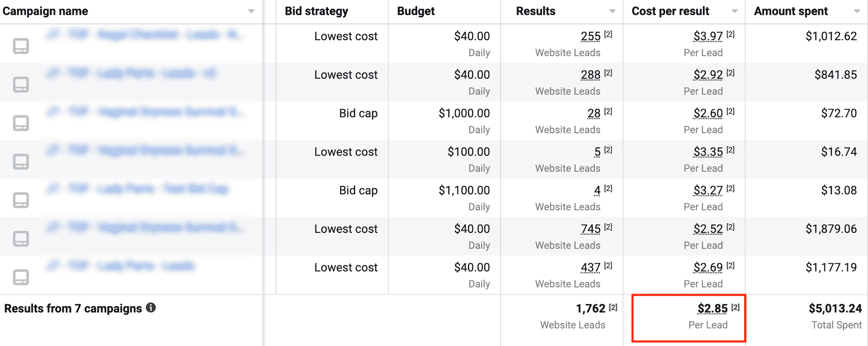The height and width of the screenshot is (346, 868).
Task: Click the $3.97 cost per lead link
Action: (x=708, y=36)
